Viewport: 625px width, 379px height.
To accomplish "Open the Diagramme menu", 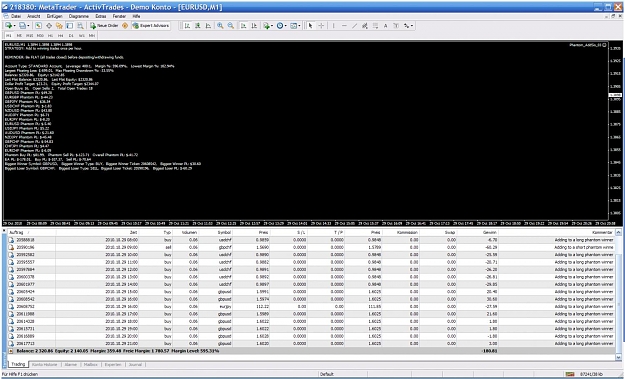I will click(79, 16).
